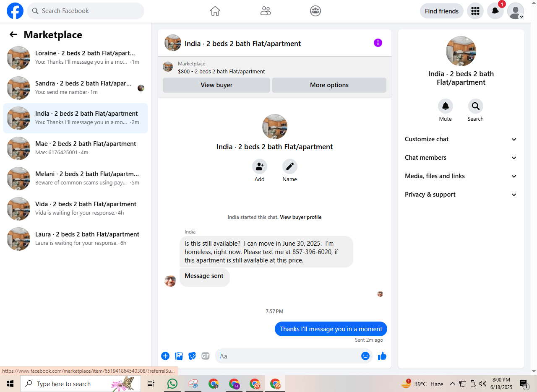537x392 pixels.
Task: Click the taskbar clock showing 8:00 PM
Action: 501,384
